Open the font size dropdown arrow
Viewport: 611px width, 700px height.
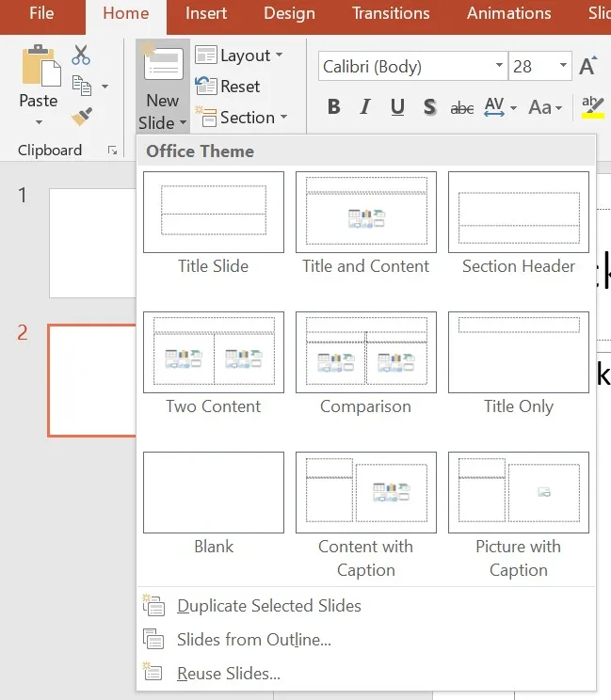coord(563,66)
